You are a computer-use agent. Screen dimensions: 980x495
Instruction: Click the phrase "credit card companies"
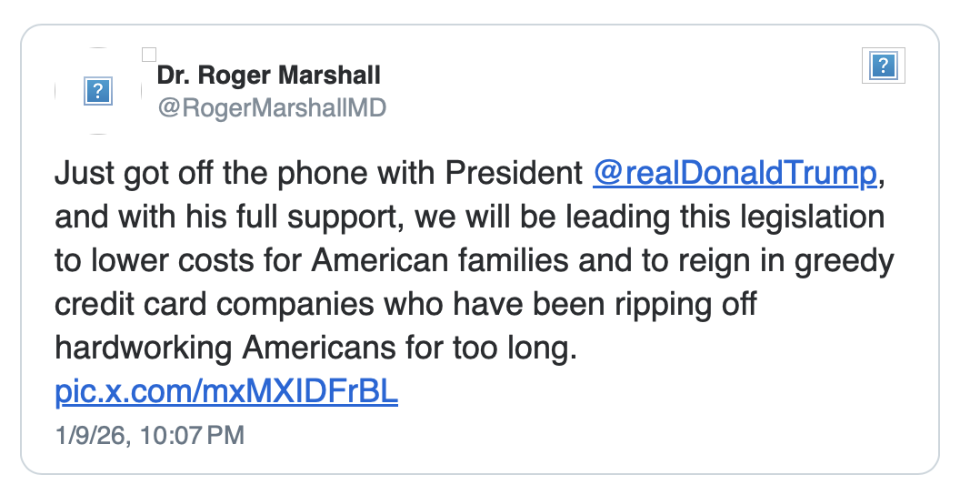[216, 305]
